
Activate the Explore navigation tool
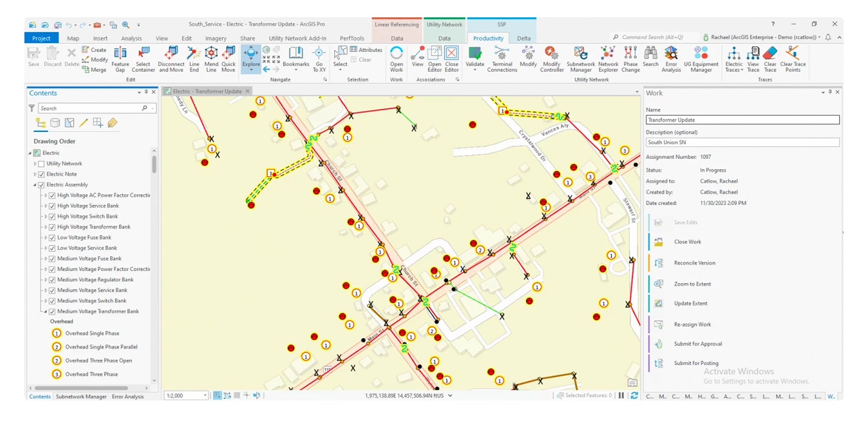[251, 59]
